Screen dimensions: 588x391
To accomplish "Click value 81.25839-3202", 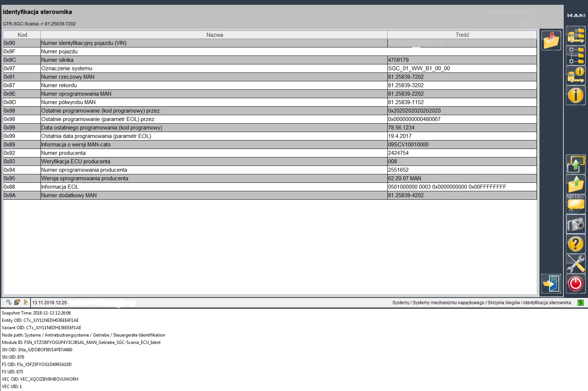I will pyautogui.click(x=406, y=85).
